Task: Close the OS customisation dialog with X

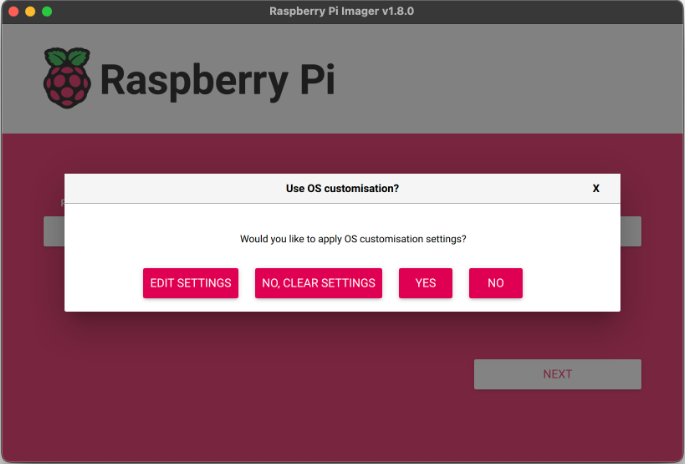Action: (596, 188)
